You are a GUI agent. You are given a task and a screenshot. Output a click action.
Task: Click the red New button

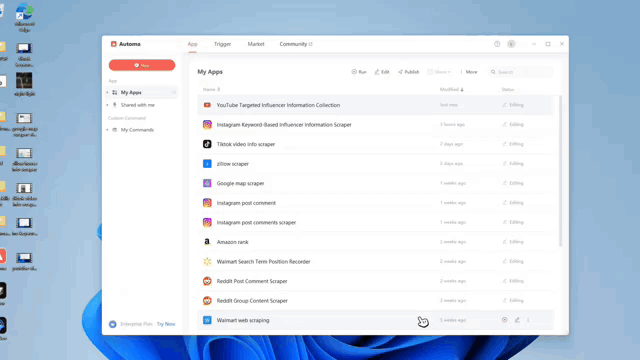(x=142, y=65)
